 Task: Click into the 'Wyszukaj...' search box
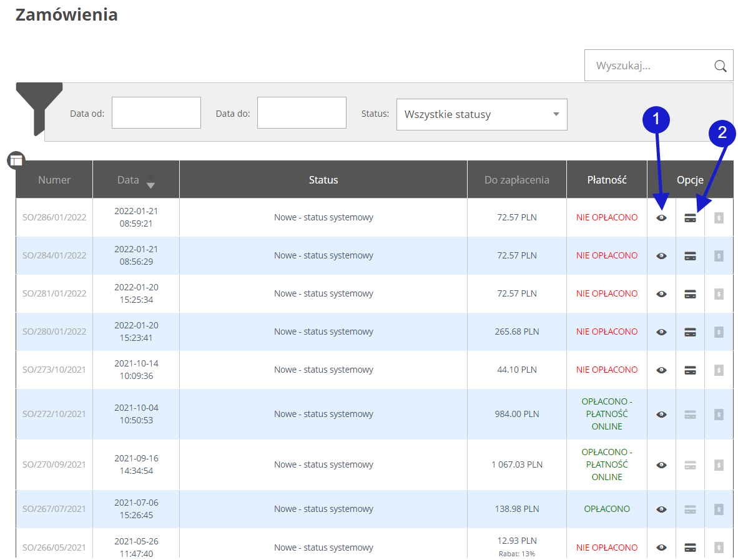click(x=649, y=66)
